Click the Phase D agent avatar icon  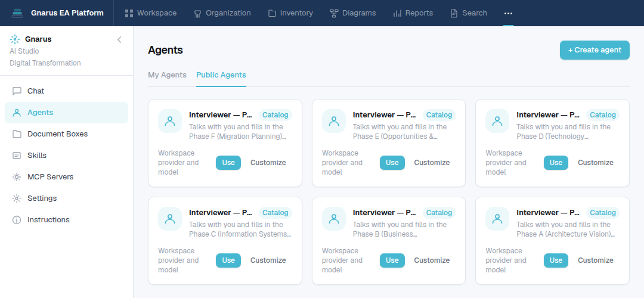(497, 121)
